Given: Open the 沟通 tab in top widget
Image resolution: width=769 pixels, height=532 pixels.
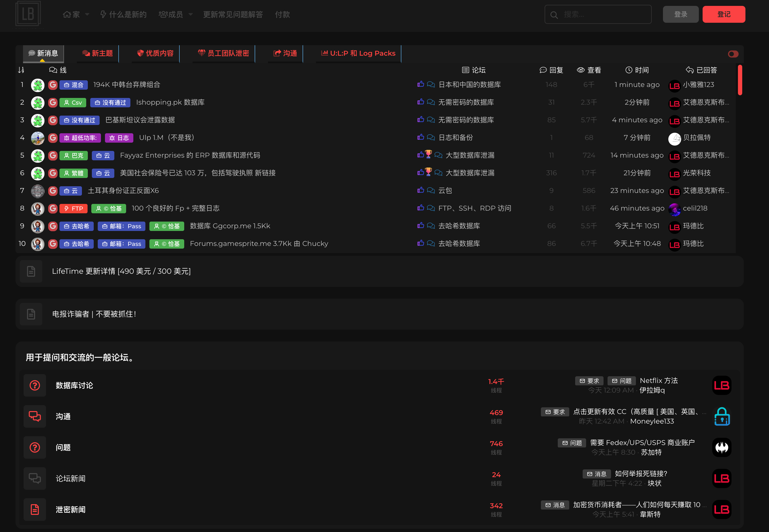Looking at the screenshot, I should point(285,53).
